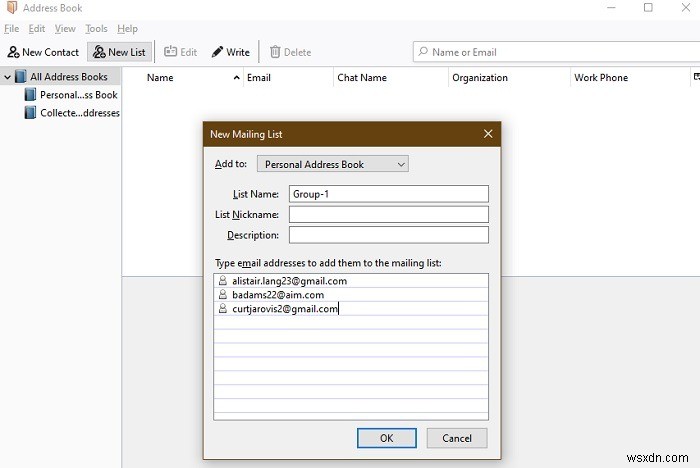Open the Help menu
Image resolution: width=700 pixels, height=468 pixels.
point(127,29)
